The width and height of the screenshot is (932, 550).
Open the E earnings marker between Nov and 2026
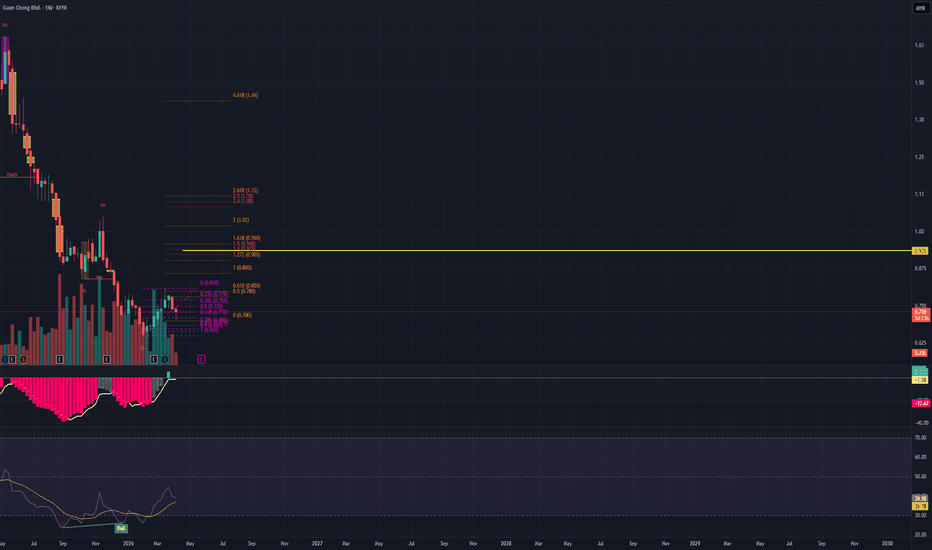(x=106, y=359)
